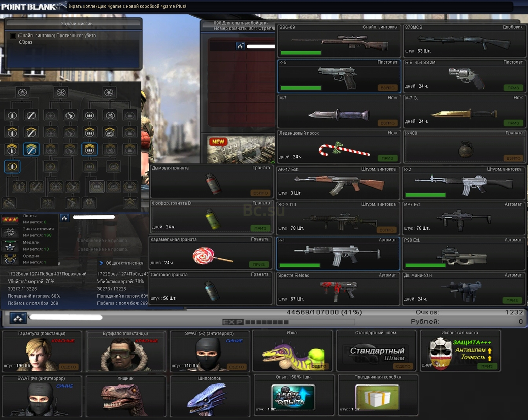Click ОДЕТО on the Язва dinosaur card
528x420 pixels.
pyautogui.click(x=318, y=366)
